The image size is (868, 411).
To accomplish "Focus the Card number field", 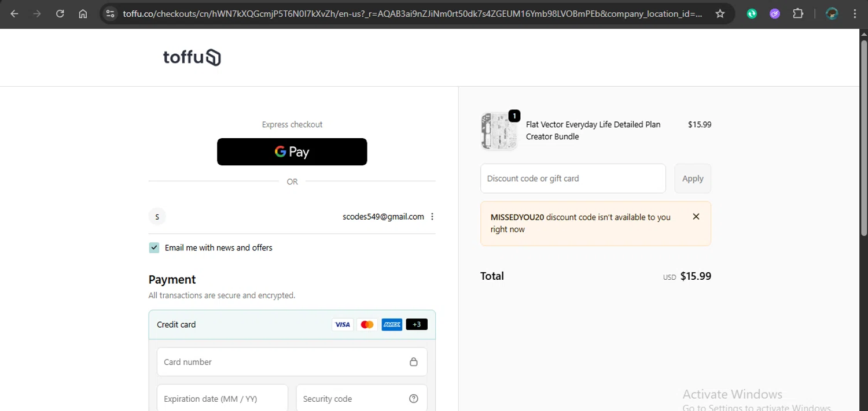I will 292,362.
